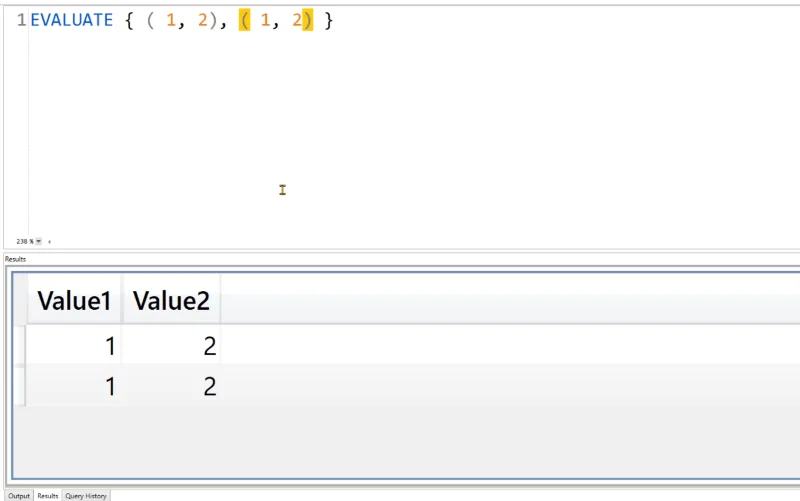Screen dimensions: 800x501
Task: Select the Results tab at bottom
Action: coord(47,496)
